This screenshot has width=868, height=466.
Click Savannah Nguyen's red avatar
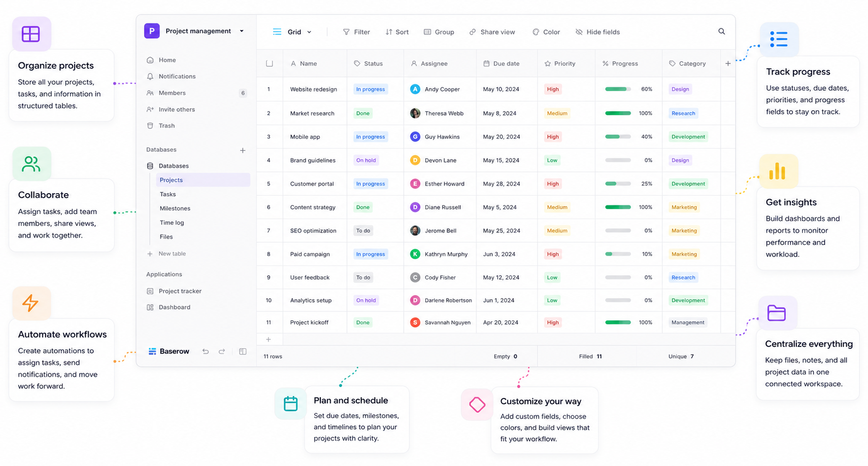point(415,322)
